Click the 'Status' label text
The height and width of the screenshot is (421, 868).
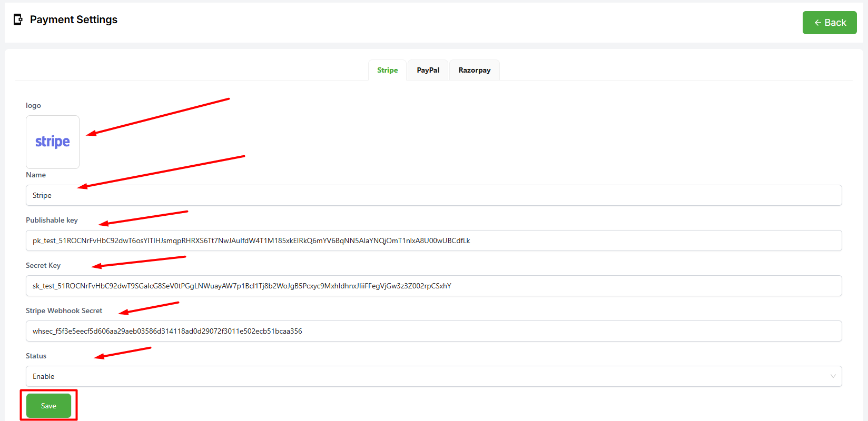point(36,356)
